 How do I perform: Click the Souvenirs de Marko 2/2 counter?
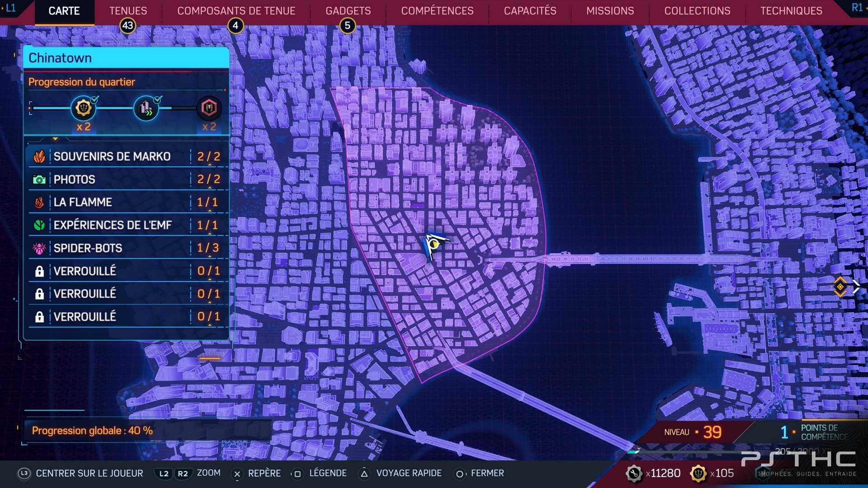(208, 157)
